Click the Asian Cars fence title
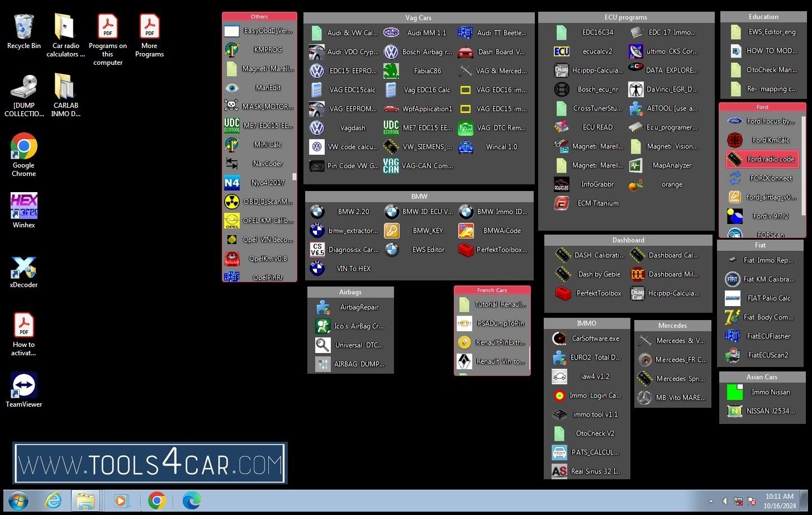This screenshot has width=812, height=515. [762, 377]
